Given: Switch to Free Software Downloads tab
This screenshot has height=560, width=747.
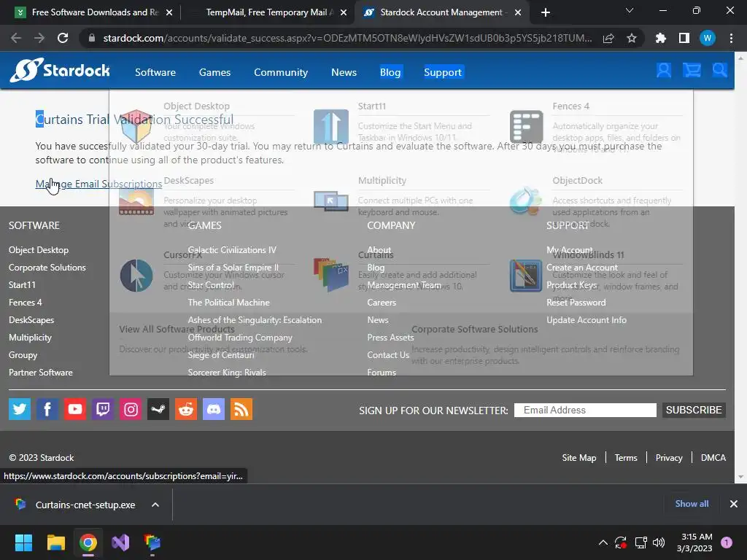Looking at the screenshot, I should (x=94, y=12).
